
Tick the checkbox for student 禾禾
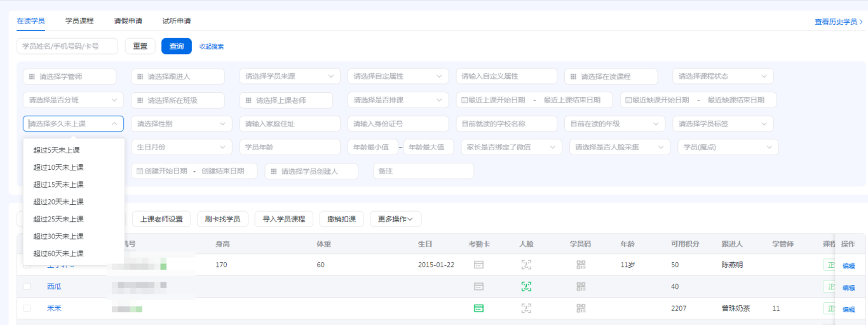click(27, 308)
